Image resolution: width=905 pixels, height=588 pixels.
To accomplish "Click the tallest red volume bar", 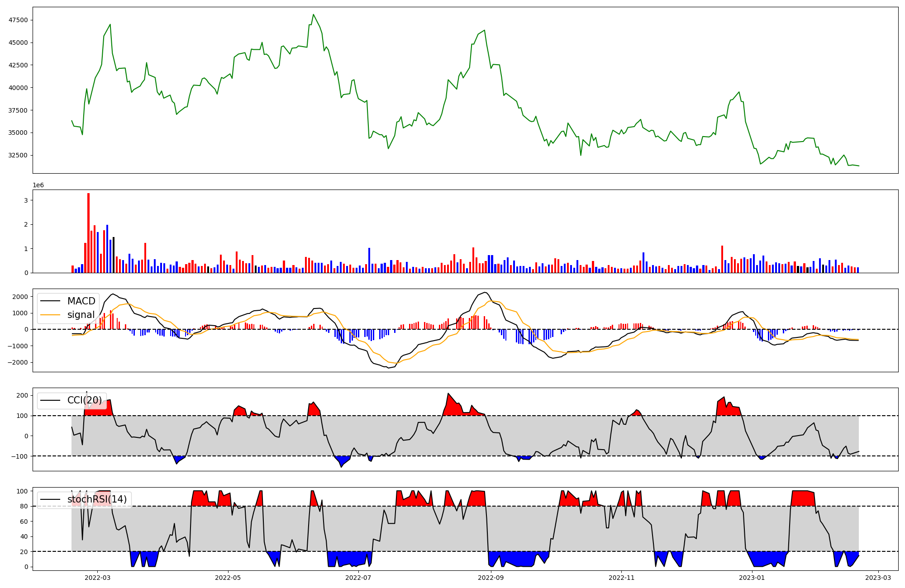I will point(88,233).
